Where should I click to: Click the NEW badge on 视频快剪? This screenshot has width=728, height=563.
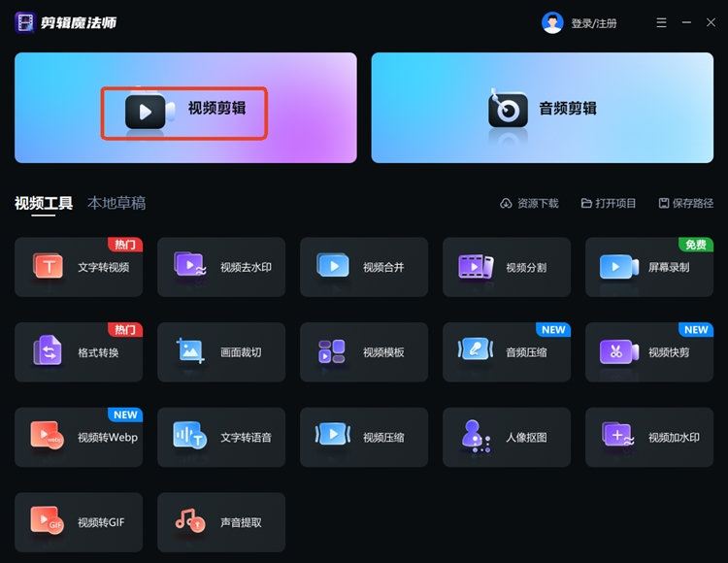tap(696, 329)
